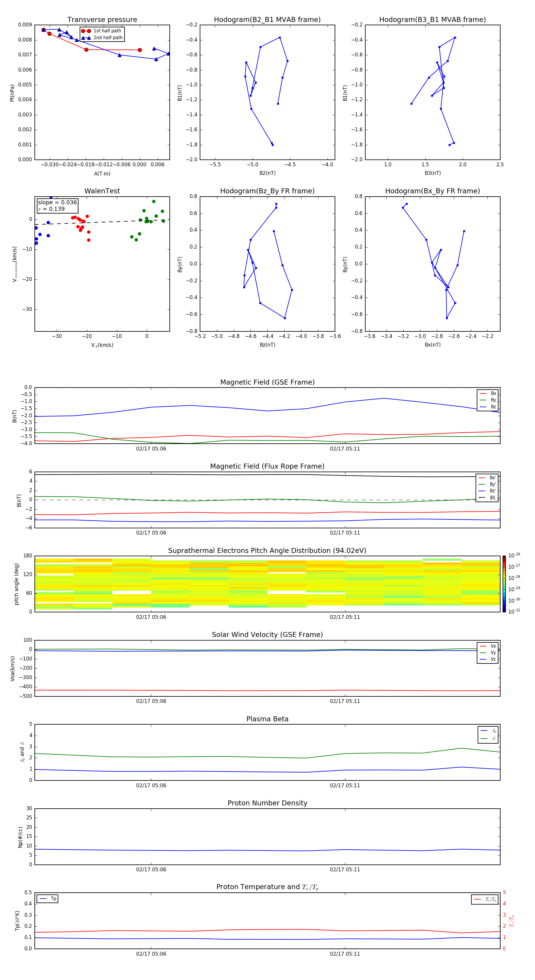Click the "Vx" legend entry
This screenshot has height=980, width=535.
(488, 646)
